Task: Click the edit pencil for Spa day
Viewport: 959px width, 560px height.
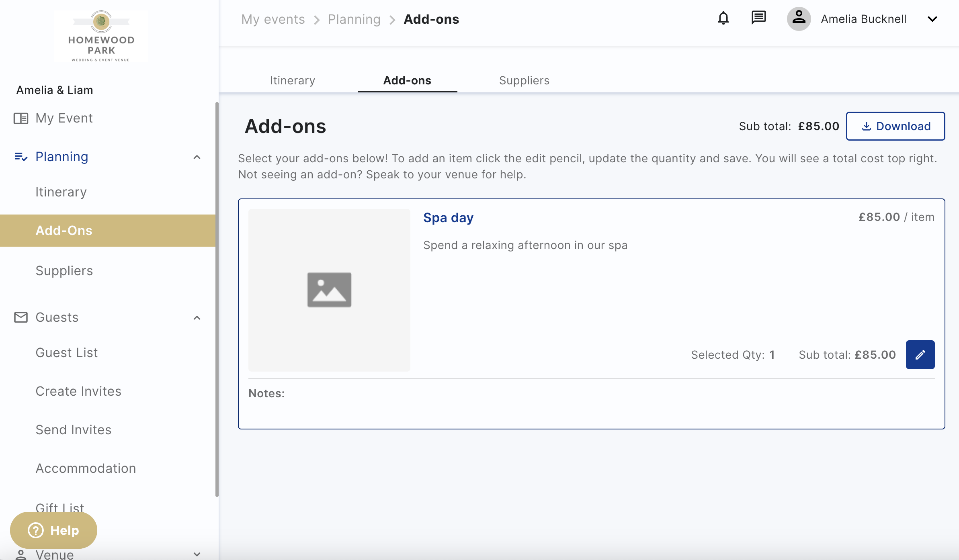Action: [920, 355]
